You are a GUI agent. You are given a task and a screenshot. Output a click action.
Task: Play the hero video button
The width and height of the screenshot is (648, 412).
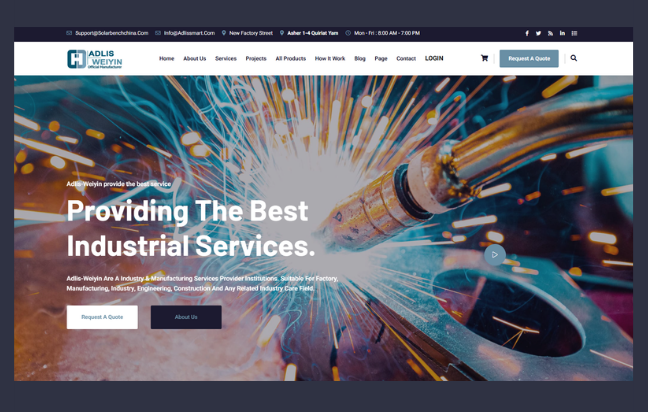coord(494,254)
